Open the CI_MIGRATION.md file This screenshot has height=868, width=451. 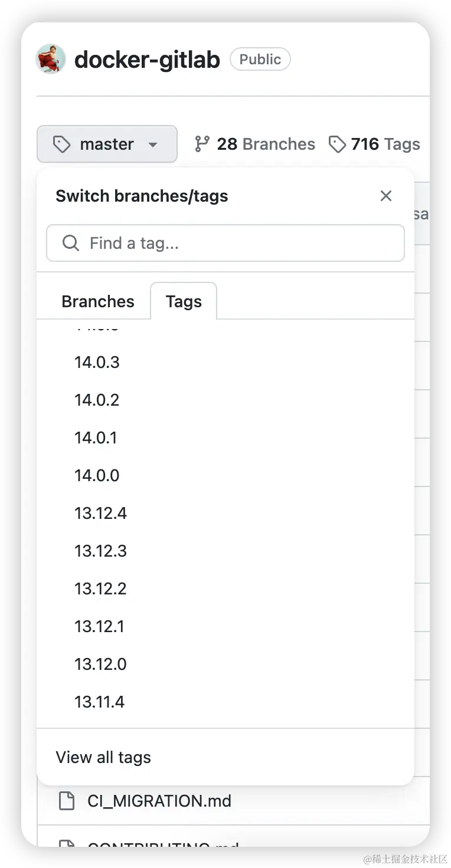pos(159,801)
